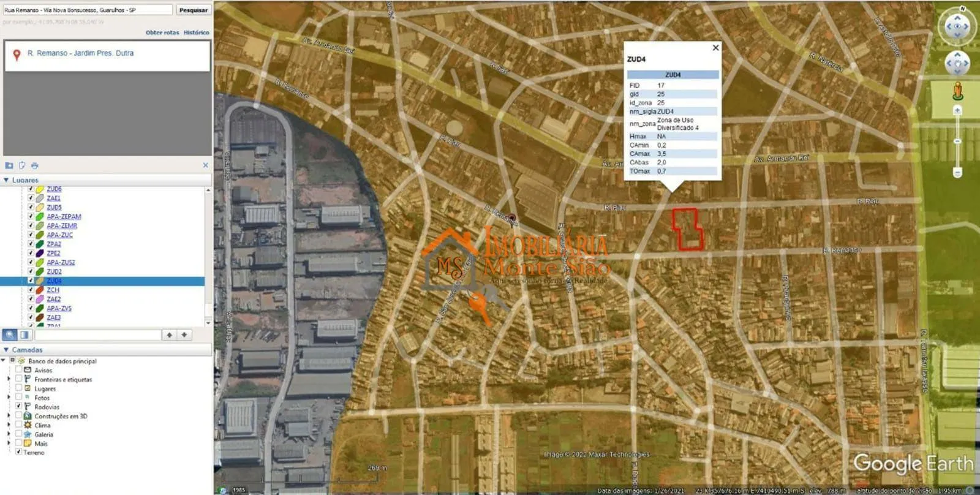
Task: Toggle the Terreno layer checkbox
Action: (x=18, y=452)
